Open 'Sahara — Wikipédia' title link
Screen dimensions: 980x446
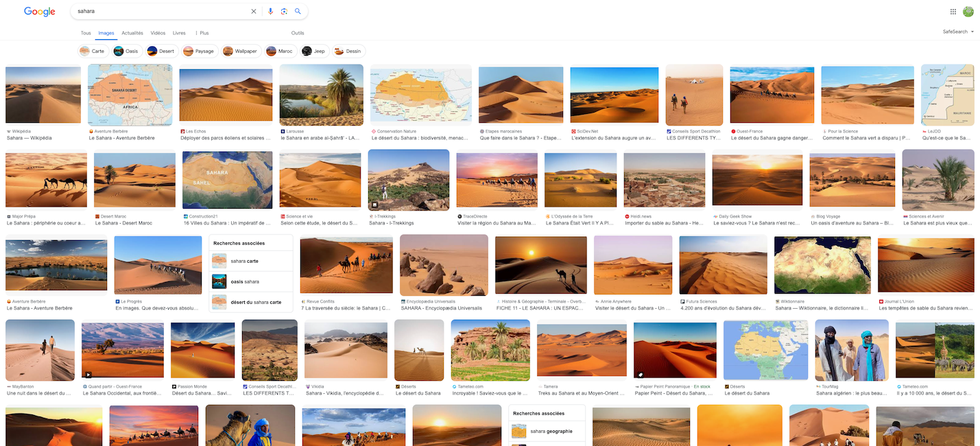click(29, 138)
